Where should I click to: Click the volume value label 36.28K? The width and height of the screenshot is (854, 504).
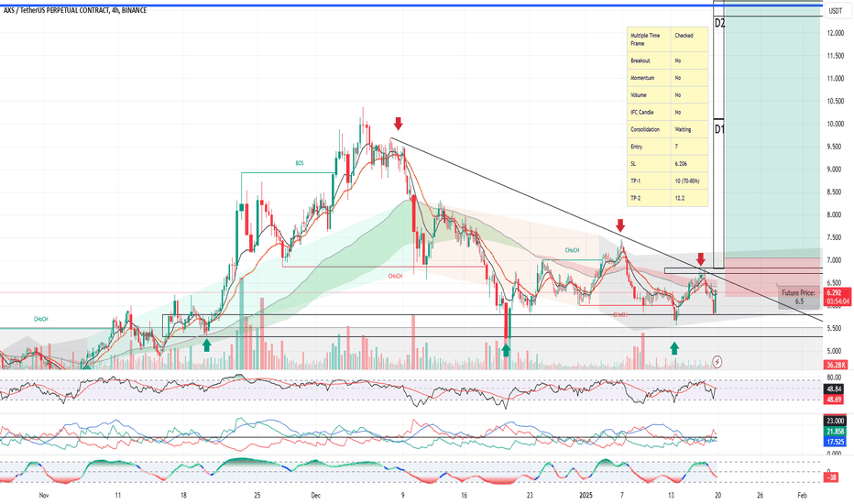tap(836, 365)
